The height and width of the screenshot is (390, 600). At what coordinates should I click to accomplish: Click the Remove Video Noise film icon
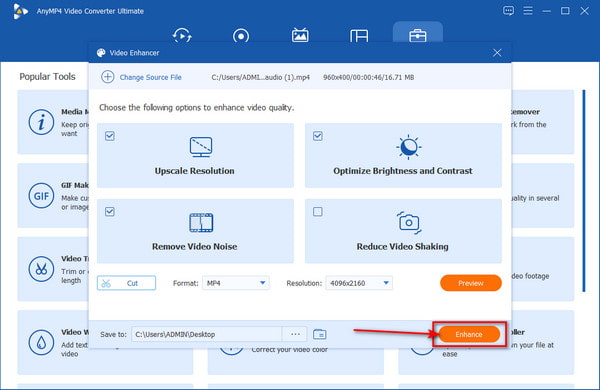201,223
